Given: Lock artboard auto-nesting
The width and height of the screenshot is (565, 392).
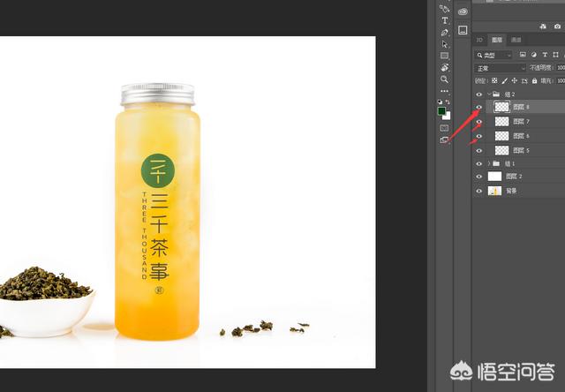Looking at the screenshot, I should tap(524, 81).
